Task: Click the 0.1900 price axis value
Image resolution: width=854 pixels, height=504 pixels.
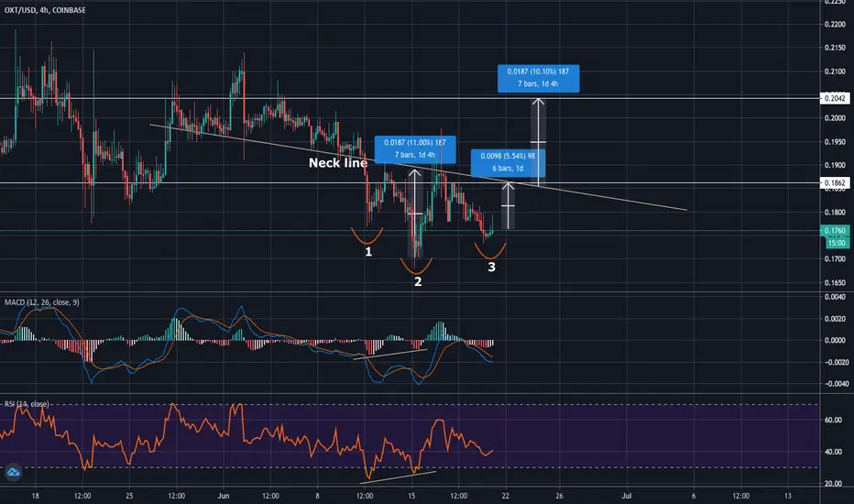Action: 835,166
